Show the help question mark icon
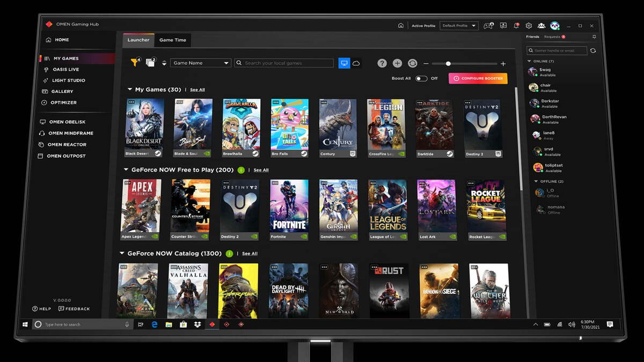The height and width of the screenshot is (362, 644). click(x=382, y=63)
